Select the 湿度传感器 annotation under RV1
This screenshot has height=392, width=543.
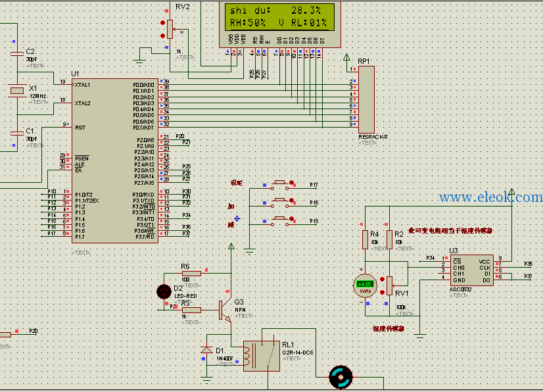coord(389,329)
